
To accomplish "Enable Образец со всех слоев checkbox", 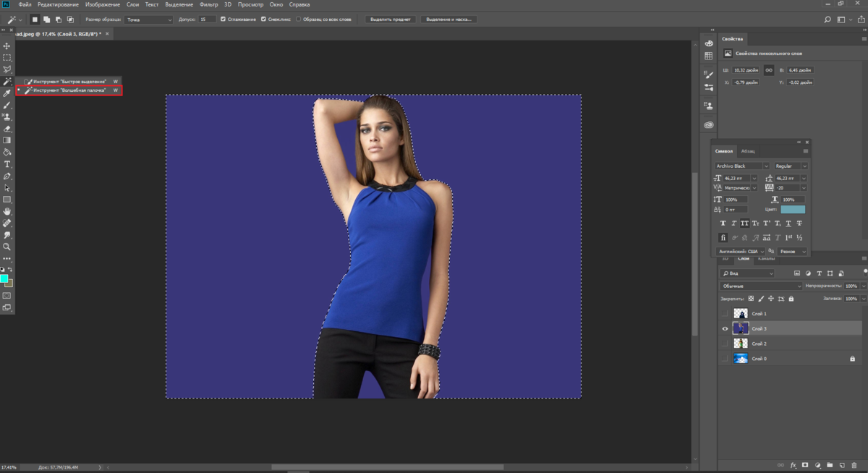I will point(299,20).
